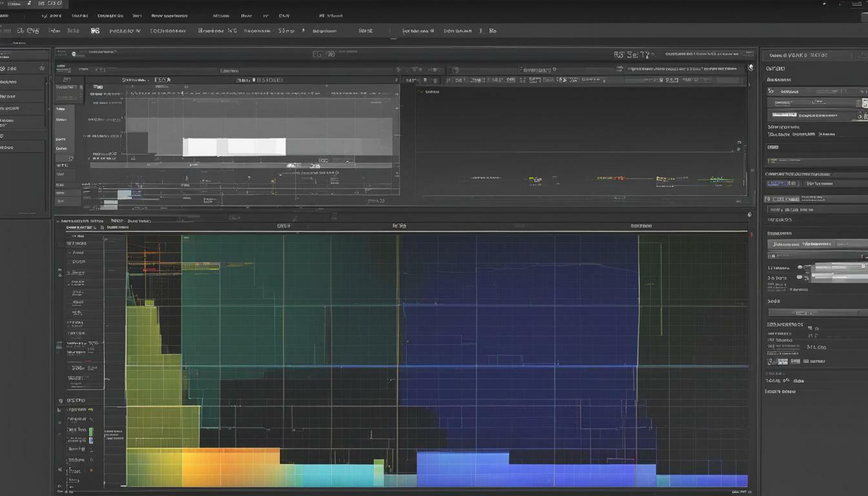Adjust the lower light-gray slider in right panel
The width and height of the screenshot is (868, 496).
point(838,276)
